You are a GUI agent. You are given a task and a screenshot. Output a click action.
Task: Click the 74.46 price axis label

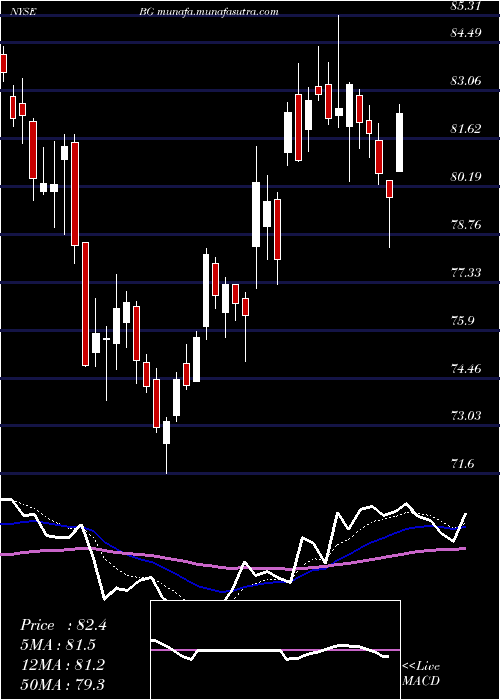[x=467, y=368]
